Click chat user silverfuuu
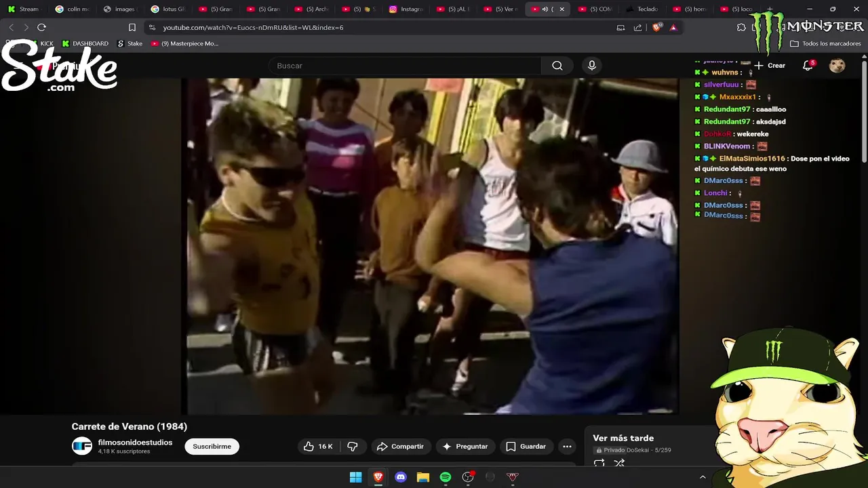 [722, 85]
